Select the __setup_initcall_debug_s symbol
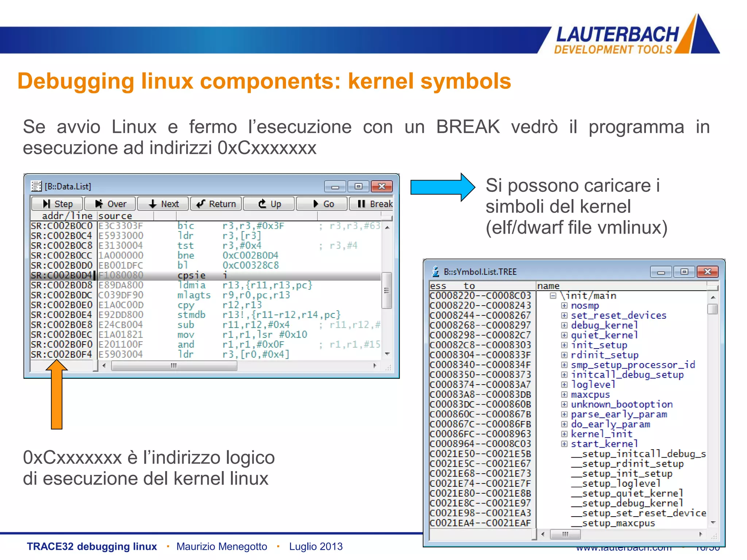 click(638, 454)
